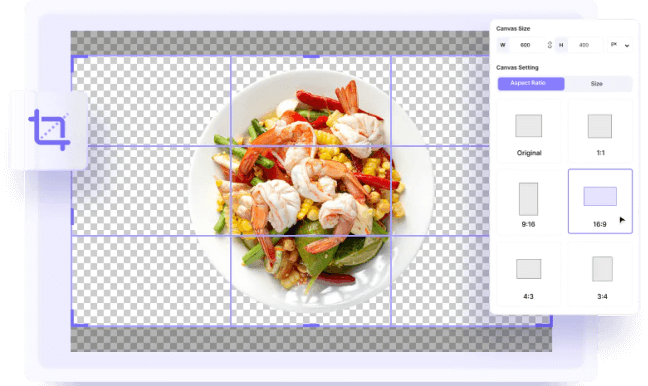The width and height of the screenshot is (648, 386).
Task: Select the Crop tool icon
Action: click(x=49, y=130)
